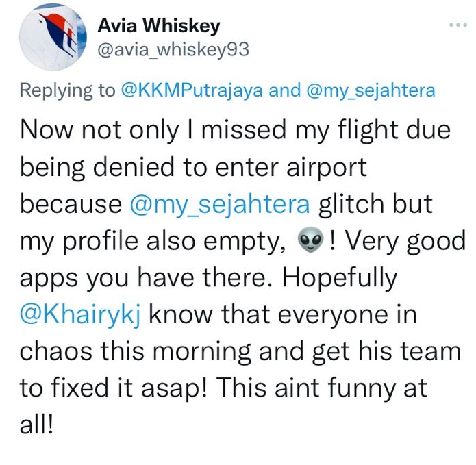Click the alien emoji in the tweet
Image resolution: width=476 pixels, height=465 pixels.
point(310,242)
